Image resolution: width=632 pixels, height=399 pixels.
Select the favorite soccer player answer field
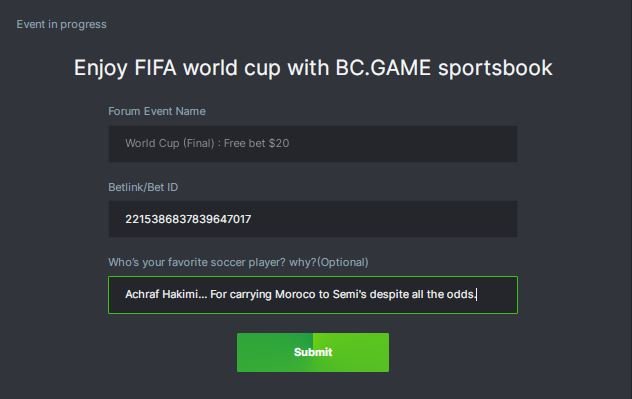tap(313, 295)
